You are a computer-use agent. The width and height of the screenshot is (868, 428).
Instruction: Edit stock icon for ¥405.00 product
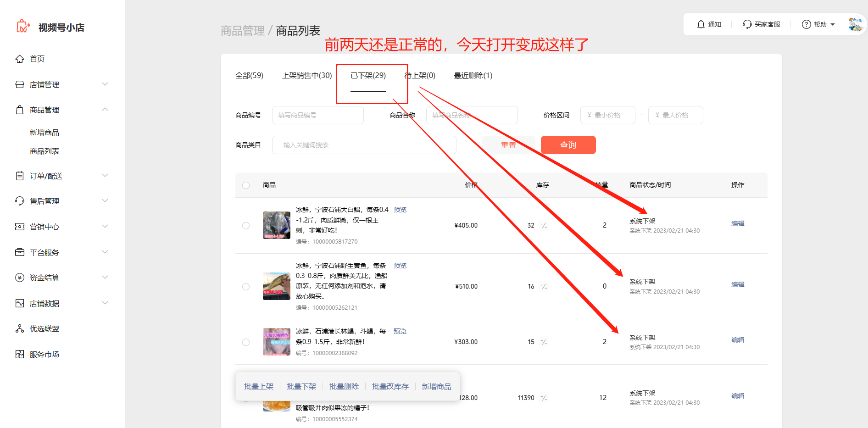pos(544,225)
